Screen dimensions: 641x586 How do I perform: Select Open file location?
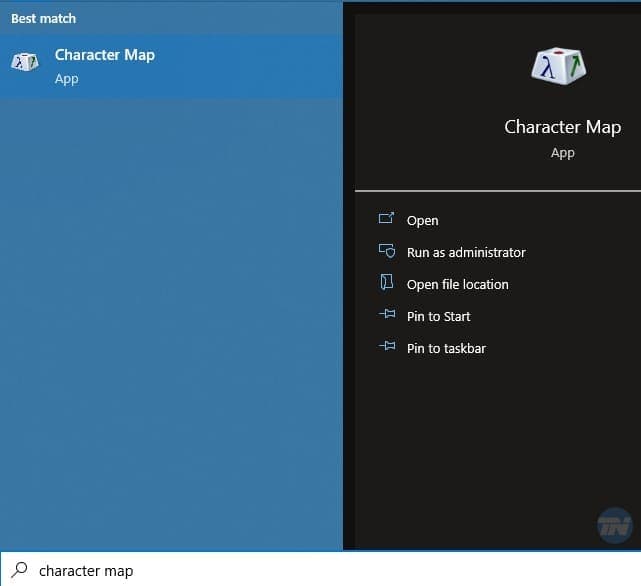pyautogui.click(x=457, y=284)
